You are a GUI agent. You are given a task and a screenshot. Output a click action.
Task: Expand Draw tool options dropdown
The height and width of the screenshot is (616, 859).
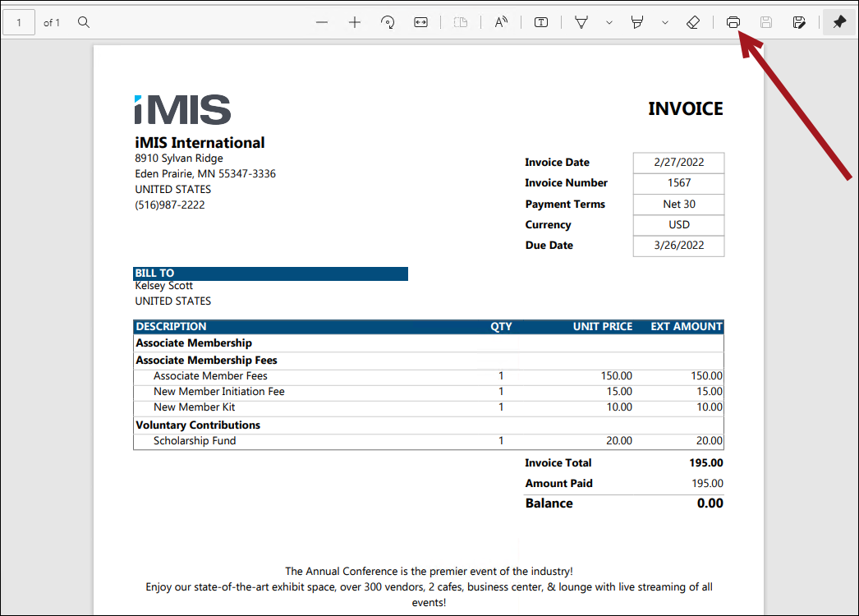coord(609,22)
